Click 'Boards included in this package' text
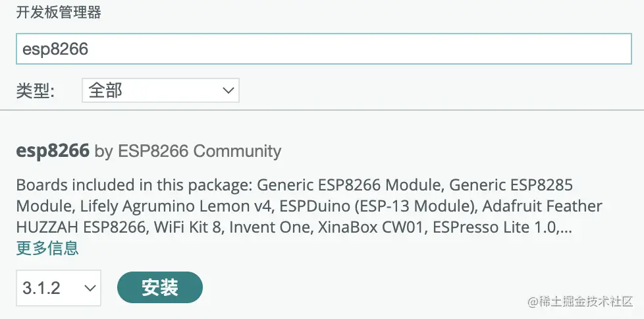Image resolution: width=644 pixels, height=319 pixels. click(x=135, y=185)
